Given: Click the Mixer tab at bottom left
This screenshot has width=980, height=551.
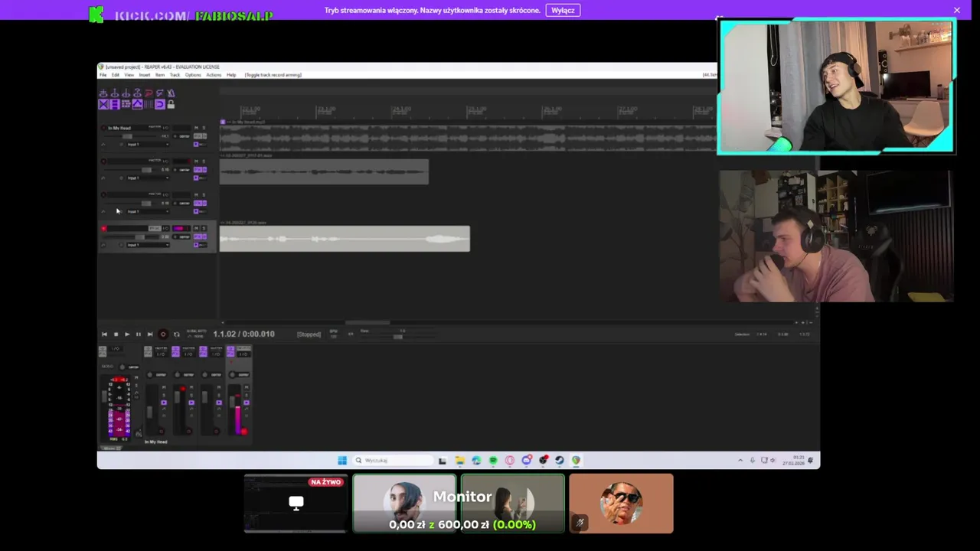Looking at the screenshot, I should (x=112, y=448).
